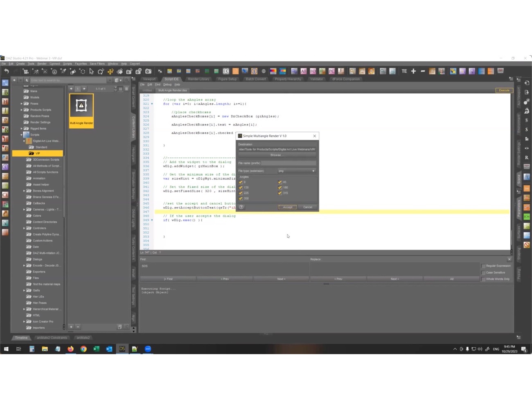This screenshot has height=409, width=532.
Task: Click the Execute button
Action: (504, 90)
